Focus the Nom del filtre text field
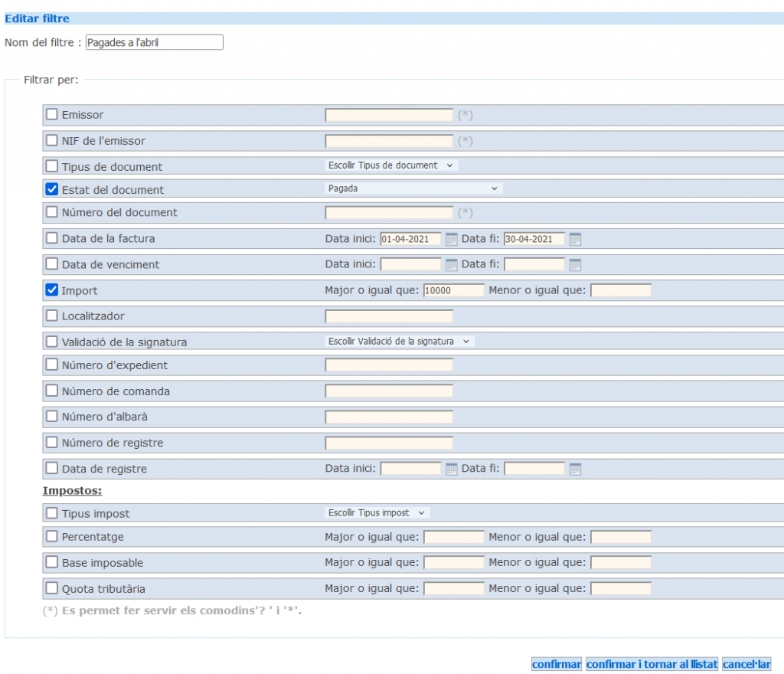 click(154, 43)
